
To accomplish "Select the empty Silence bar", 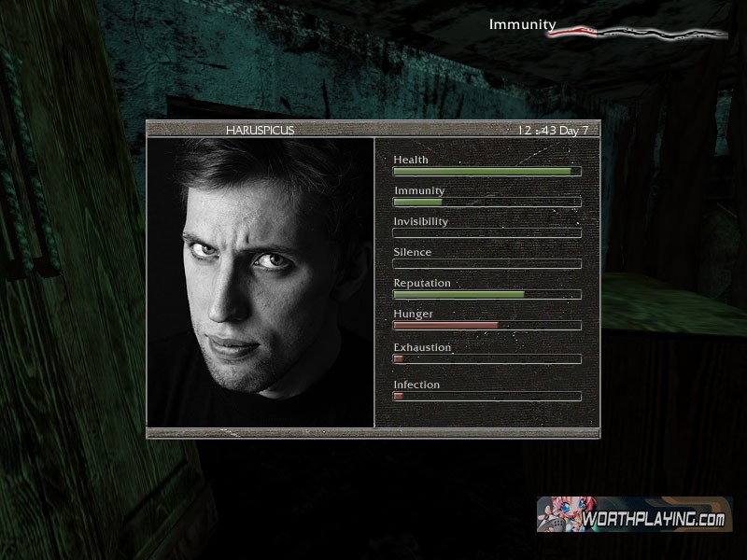I will click(x=486, y=264).
